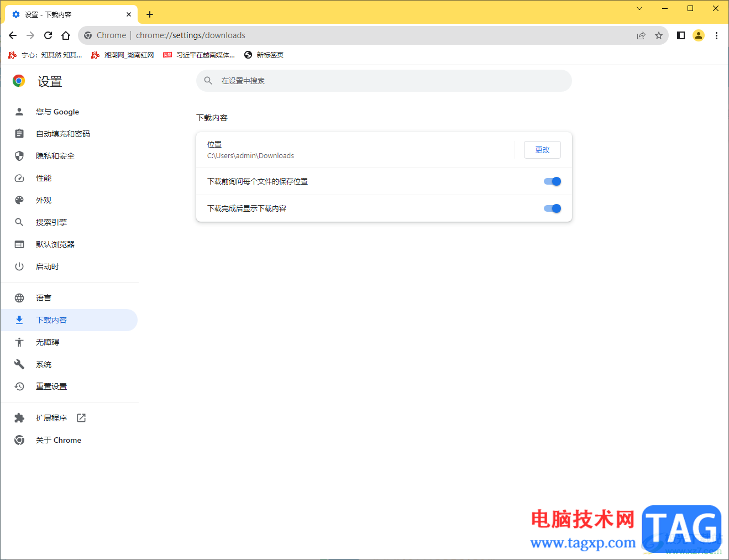Screen dimensions: 729x560
Task: Open the 性能 settings section
Action: [43, 177]
